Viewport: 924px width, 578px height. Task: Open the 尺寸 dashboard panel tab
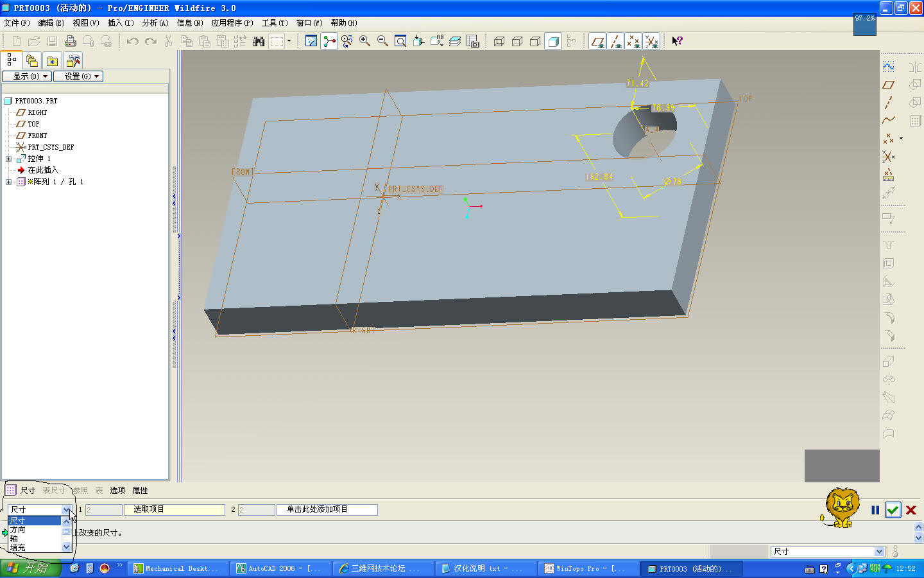[28, 491]
